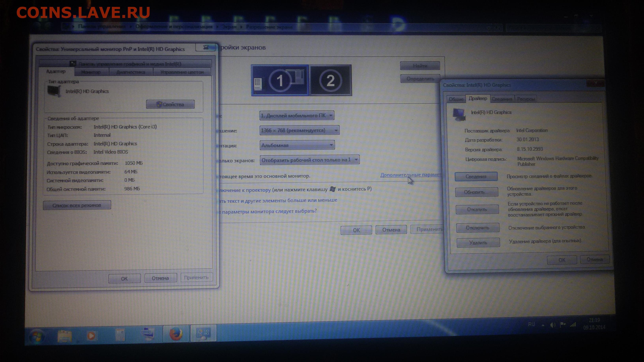Open the volume speaker tray icon

click(x=553, y=325)
